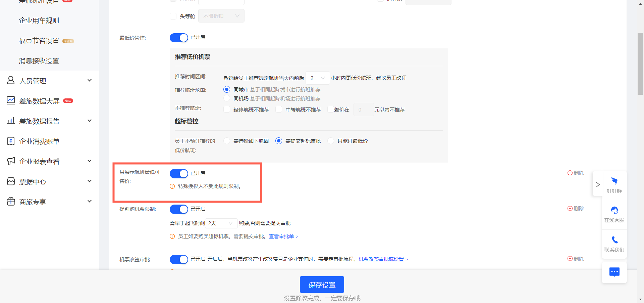Select the 需选择如下原因 radio option
Screen dimensions: 644x303
click(x=227, y=141)
